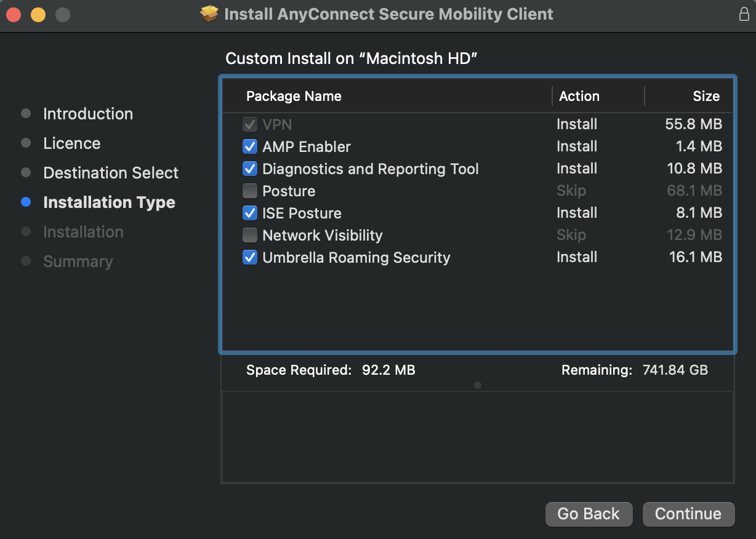This screenshot has height=539, width=756.
Task: Click the Action column header
Action: [579, 96]
